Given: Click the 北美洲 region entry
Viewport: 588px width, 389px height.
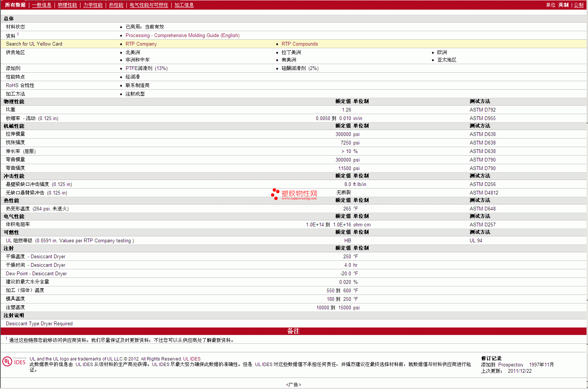Looking at the screenshot, I should (x=133, y=52).
